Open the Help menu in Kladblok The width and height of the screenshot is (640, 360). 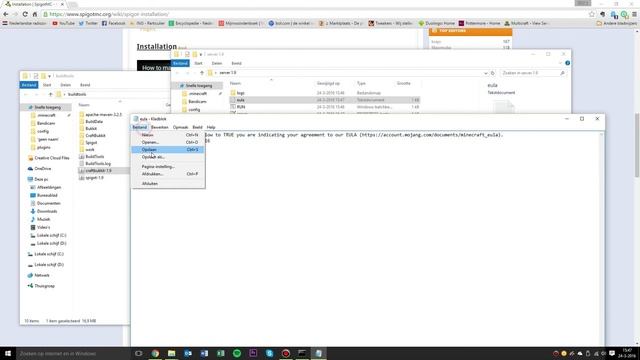point(211,127)
